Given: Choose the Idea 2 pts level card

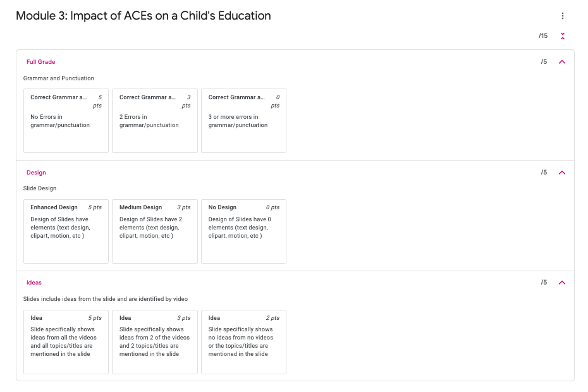Looking at the screenshot, I should coord(244,342).
